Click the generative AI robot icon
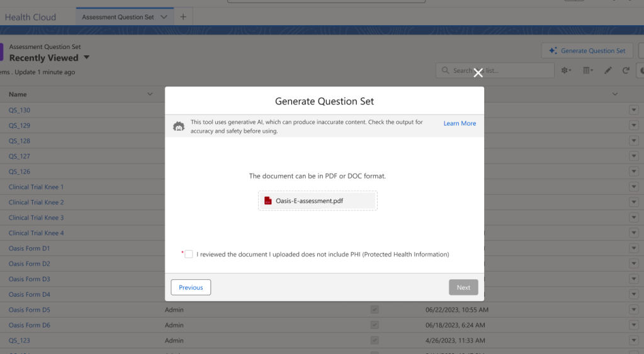 179,126
